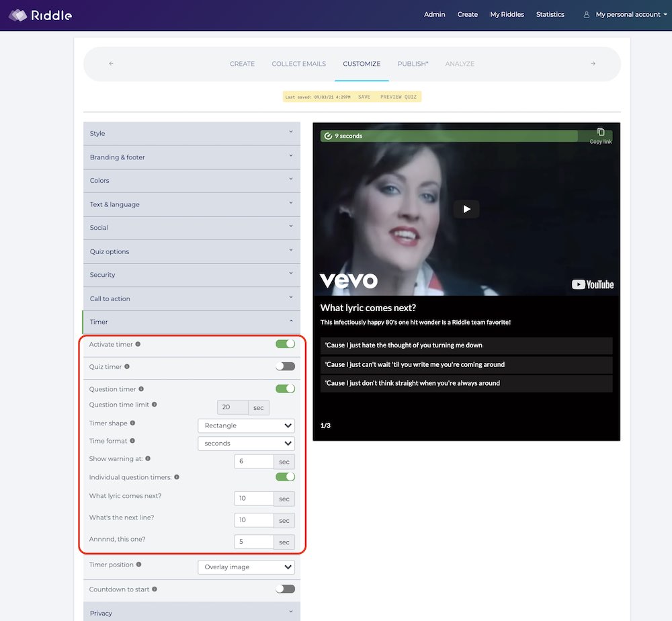The image size is (672, 621).
Task: Expand the Security section
Action: [x=192, y=275]
